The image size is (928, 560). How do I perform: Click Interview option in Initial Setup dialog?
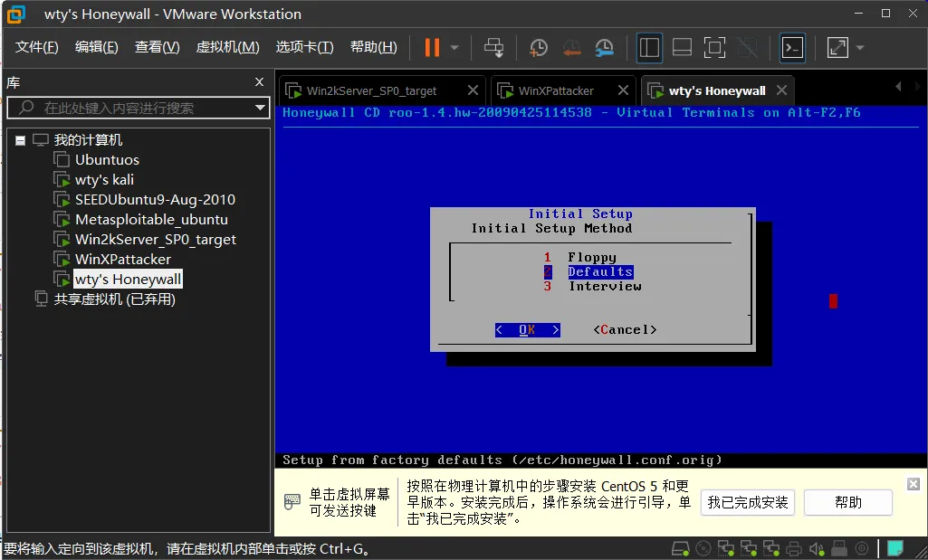point(605,286)
